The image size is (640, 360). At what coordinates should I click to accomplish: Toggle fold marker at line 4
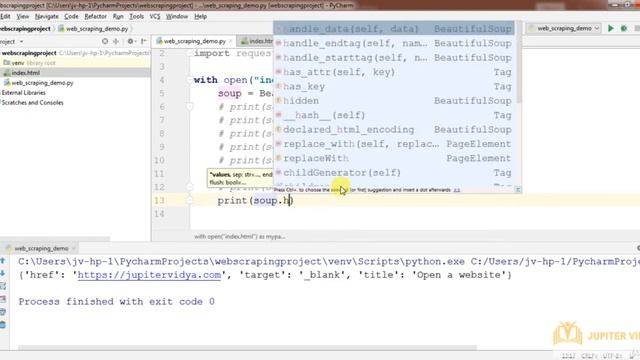(x=190, y=80)
